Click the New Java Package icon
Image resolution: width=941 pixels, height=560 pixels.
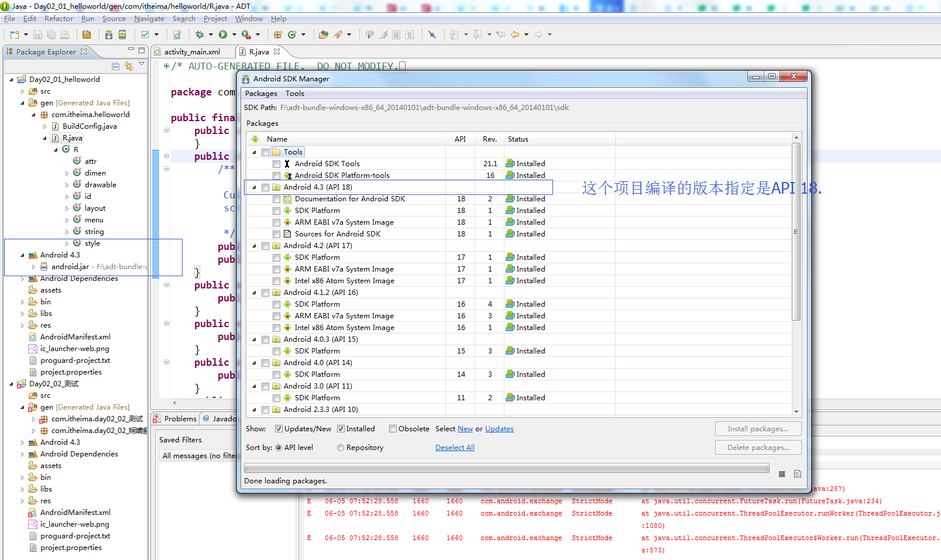[278, 35]
